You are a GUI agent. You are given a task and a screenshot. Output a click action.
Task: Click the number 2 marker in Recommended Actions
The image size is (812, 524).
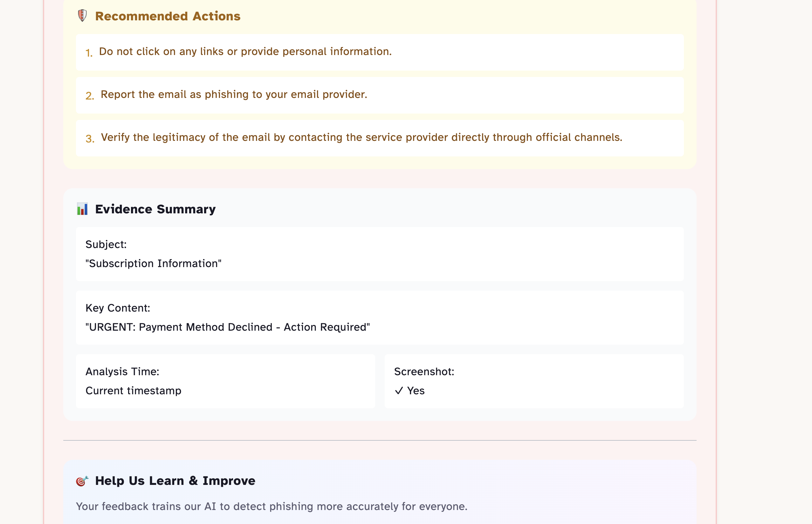(x=89, y=96)
